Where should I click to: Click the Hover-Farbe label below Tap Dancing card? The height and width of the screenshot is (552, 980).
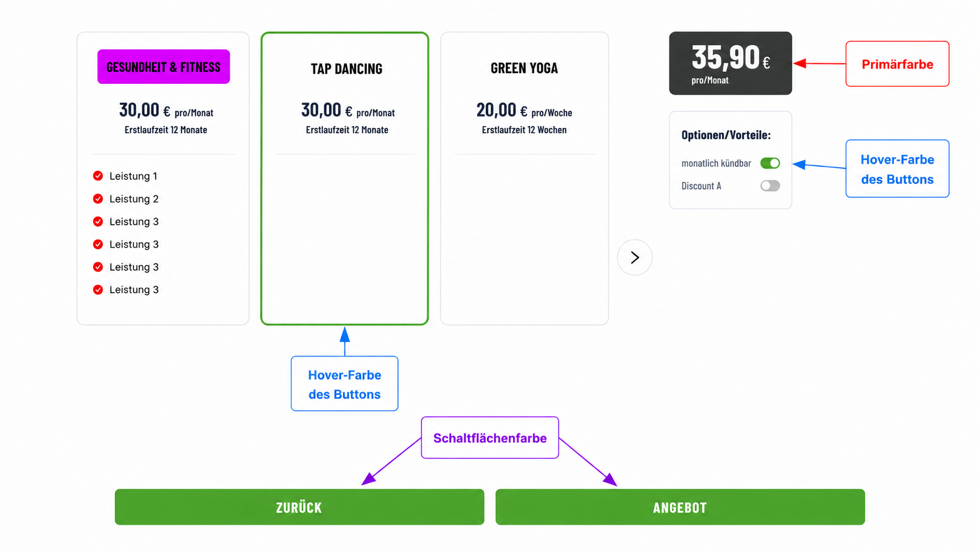[x=345, y=384]
